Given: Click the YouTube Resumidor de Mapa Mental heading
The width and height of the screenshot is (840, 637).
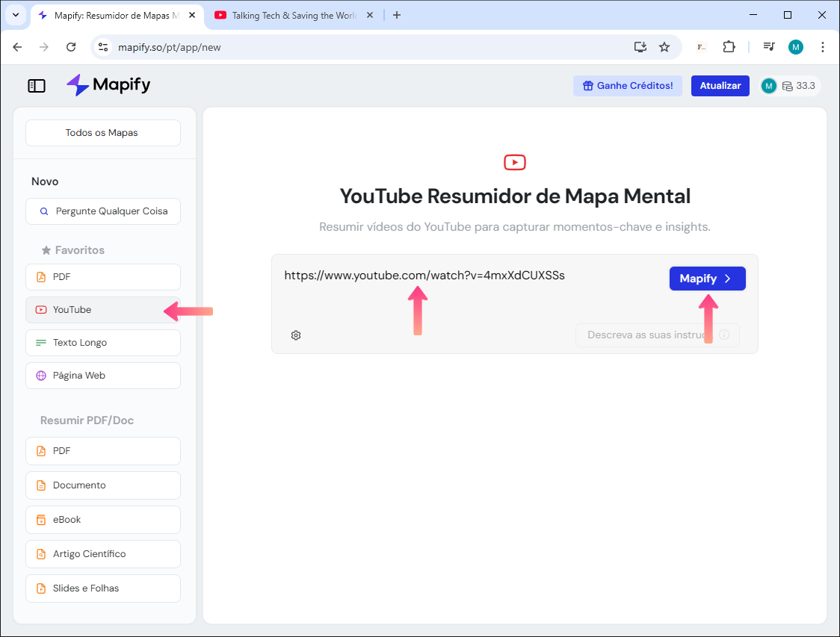Looking at the screenshot, I should (x=515, y=196).
